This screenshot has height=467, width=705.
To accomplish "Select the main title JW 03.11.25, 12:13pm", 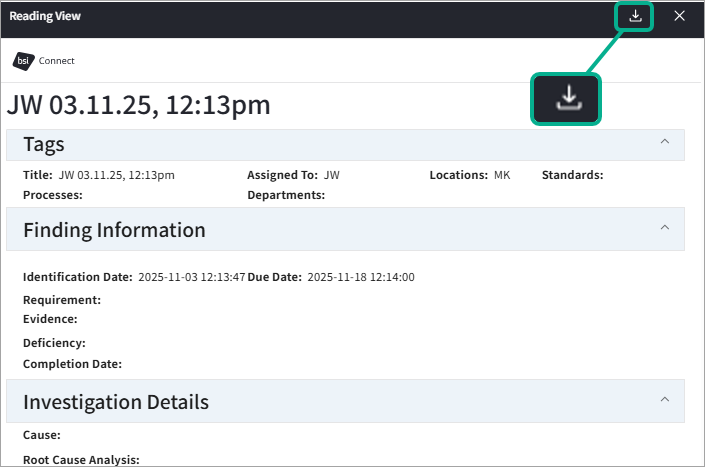I will 138,105.
